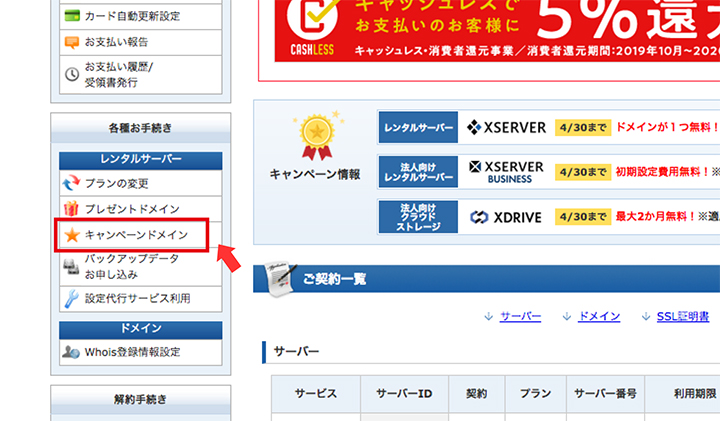Image resolution: width=720 pixels, height=421 pixels.
Task: Open 設定代行サービス利用 menu item
Action: pos(141,299)
